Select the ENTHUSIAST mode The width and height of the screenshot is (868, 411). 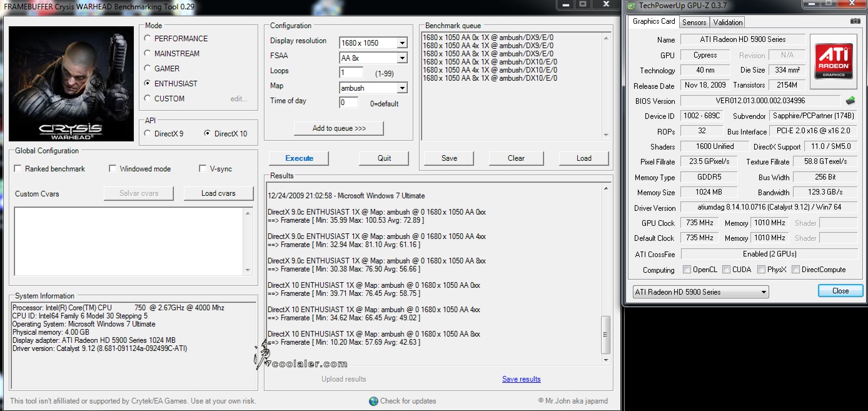[x=147, y=83]
